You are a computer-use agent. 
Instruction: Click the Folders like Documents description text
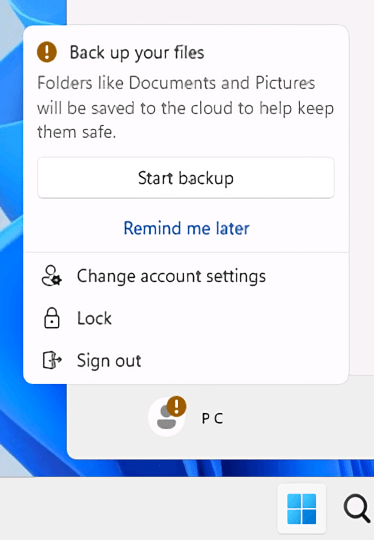pos(185,107)
